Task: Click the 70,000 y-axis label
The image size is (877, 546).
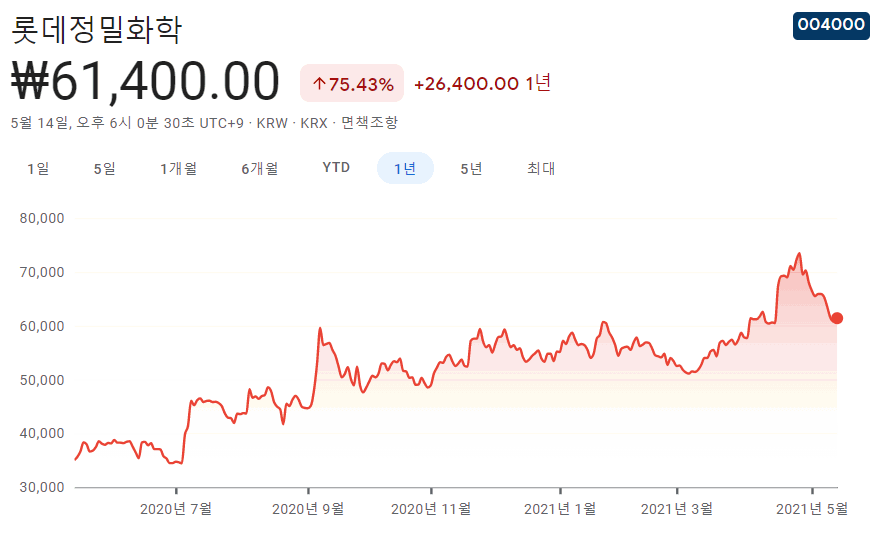Action: tap(42, 272)
